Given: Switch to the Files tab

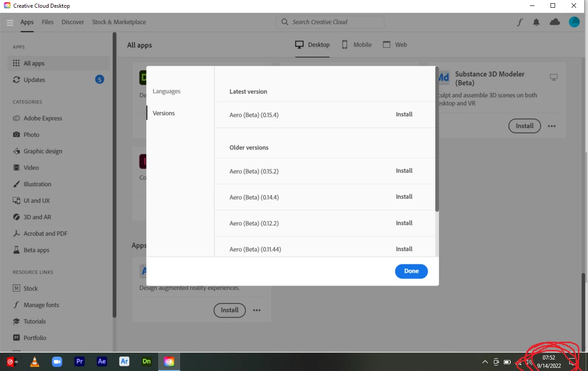Looking at the screenshot, I should click(x=48, y=22).
